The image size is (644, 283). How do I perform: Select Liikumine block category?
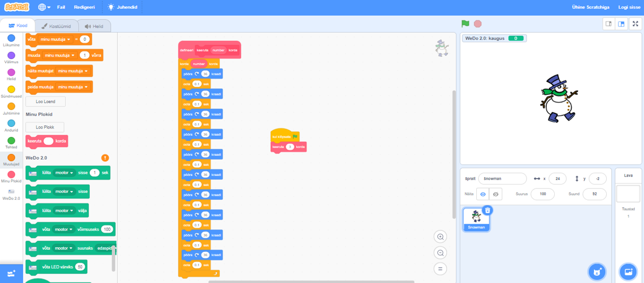tap(11, 40)
